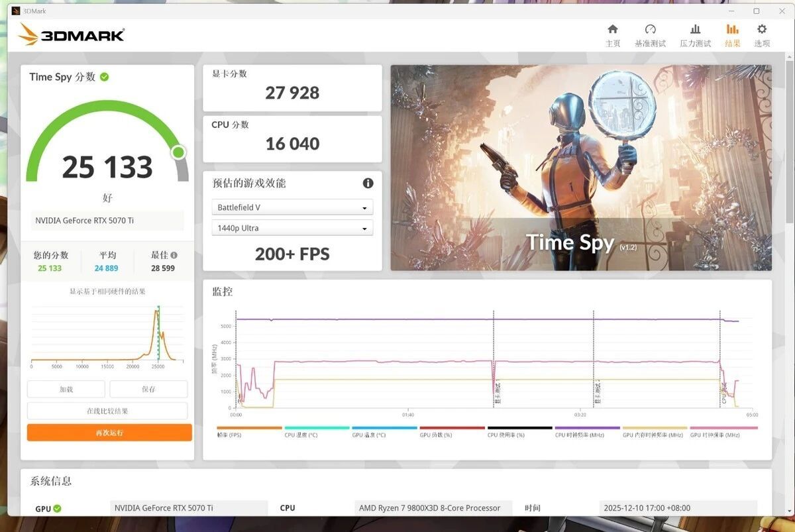The width and height of the screenshot is (795, 532).
Task: Click the 您的分数 25 133 value
Action: tap(50, 268)
